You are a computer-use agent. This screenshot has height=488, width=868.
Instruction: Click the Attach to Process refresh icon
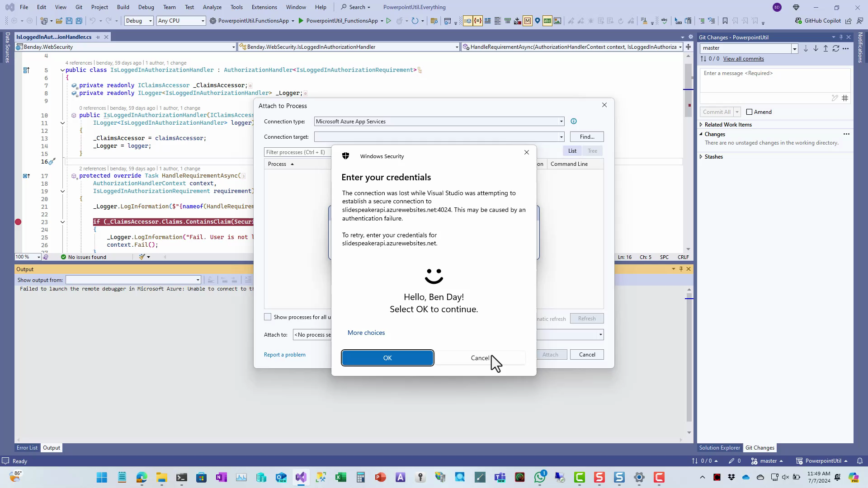click(x=587, y=318)
